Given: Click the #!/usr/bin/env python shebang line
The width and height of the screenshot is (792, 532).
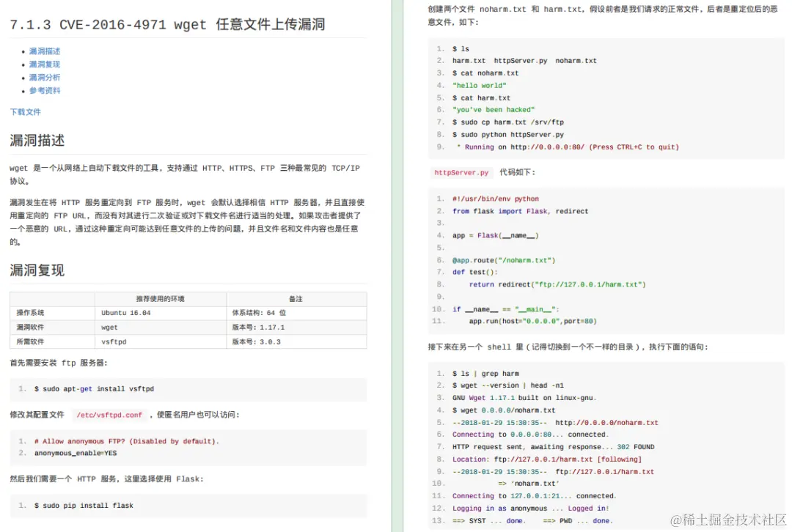Looking at the screenshot, I should tap(496, 199).
